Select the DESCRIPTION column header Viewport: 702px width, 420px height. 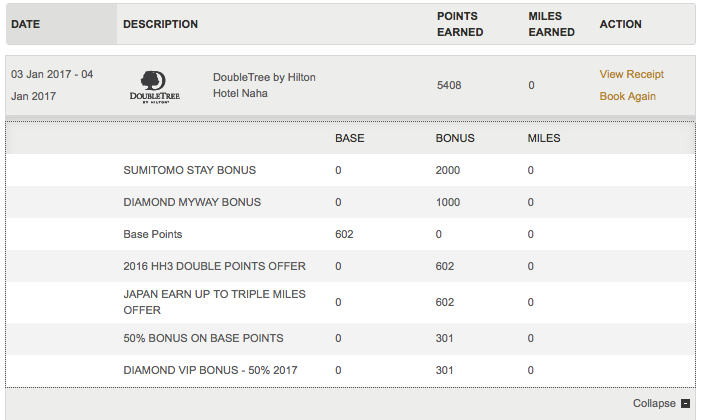coord(160,24)
